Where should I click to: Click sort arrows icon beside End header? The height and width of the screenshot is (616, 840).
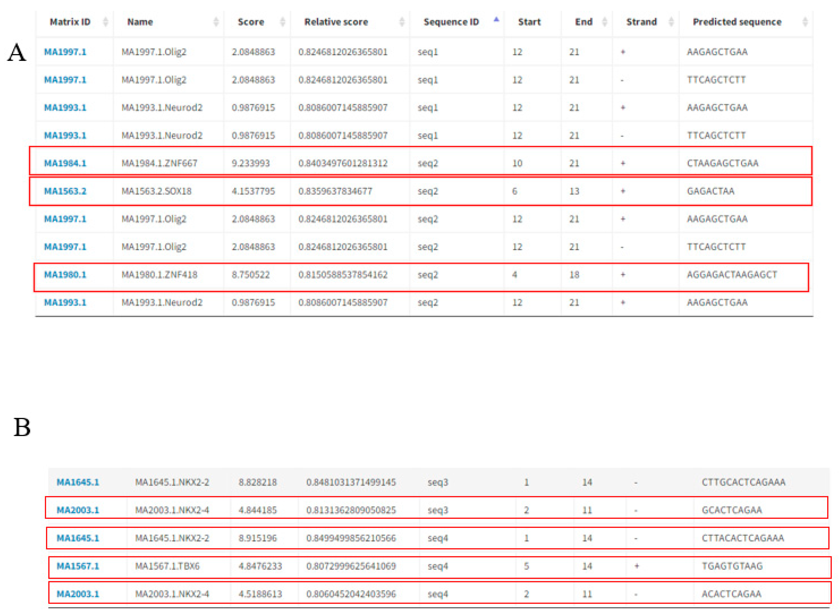(x=605, y=22)
